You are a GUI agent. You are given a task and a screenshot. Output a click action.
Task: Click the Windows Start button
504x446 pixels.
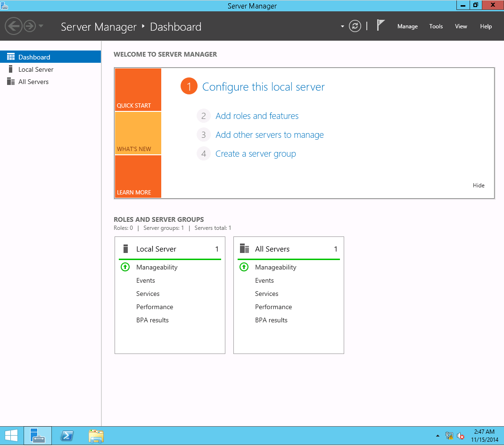pos(11,436)
